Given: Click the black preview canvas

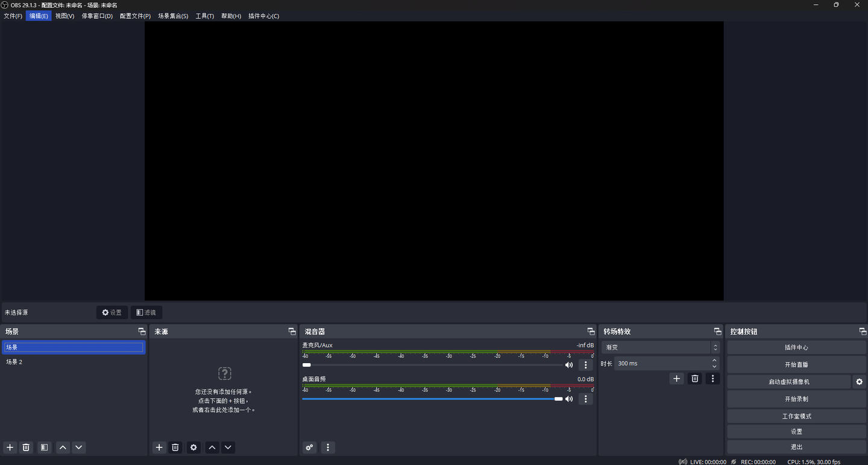Looking at the screenshot, I should pos(434,161).
